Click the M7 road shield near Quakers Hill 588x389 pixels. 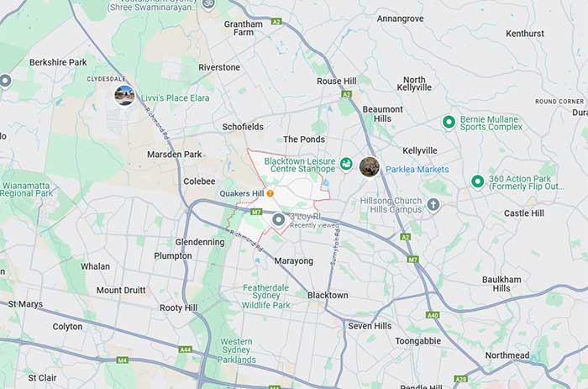click(x=256, y=212)
